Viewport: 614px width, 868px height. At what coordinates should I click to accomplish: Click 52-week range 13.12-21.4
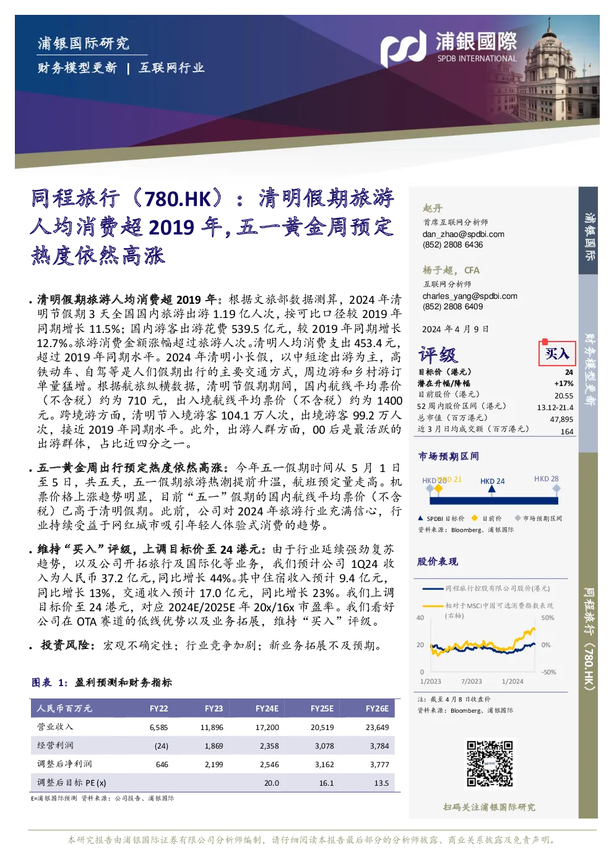coord(555,407)
